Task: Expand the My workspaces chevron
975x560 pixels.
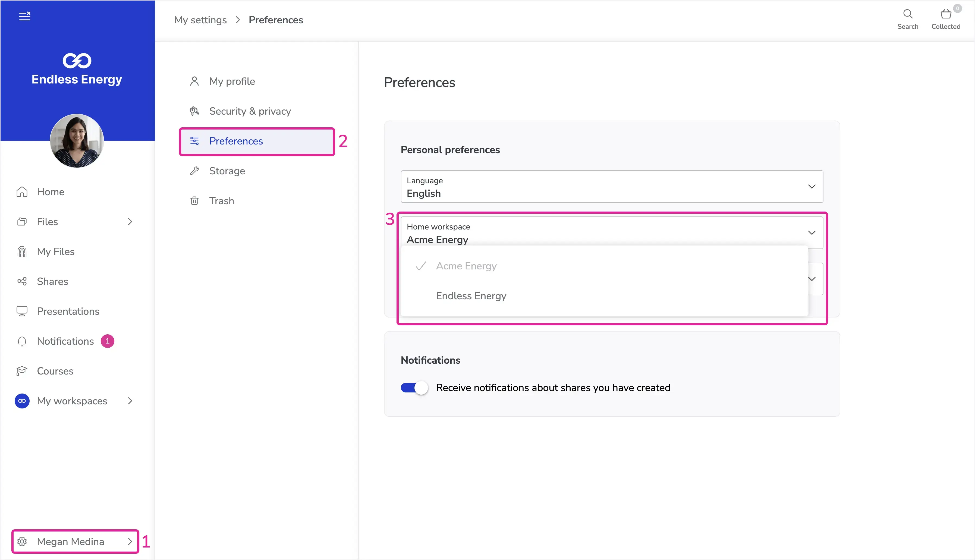Action: [x=130, y=401]
